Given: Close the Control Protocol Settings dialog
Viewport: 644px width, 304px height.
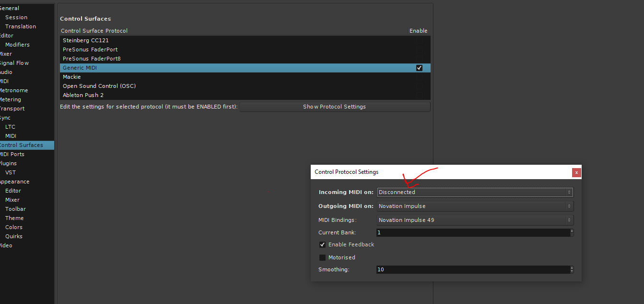Looking at the screenshot, I should tap(576, 172).
